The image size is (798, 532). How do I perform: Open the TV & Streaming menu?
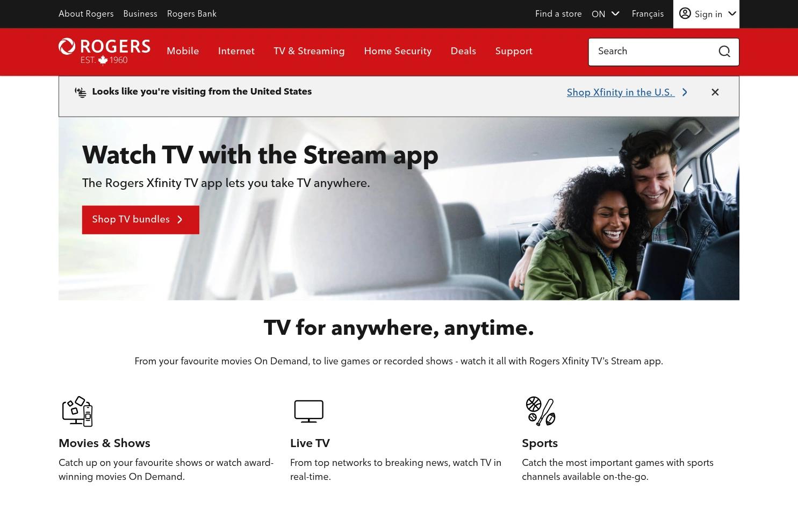click(x=309, y=52)
